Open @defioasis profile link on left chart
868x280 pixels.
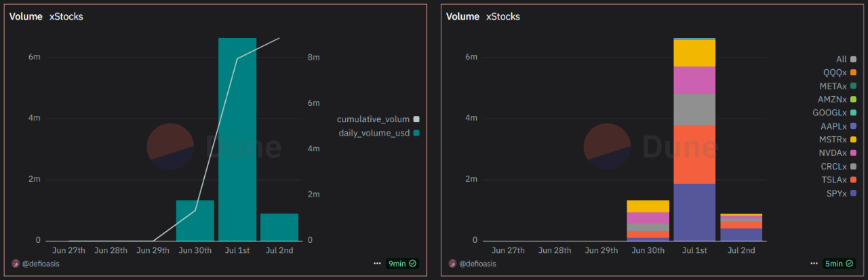[x=40, y=263]
